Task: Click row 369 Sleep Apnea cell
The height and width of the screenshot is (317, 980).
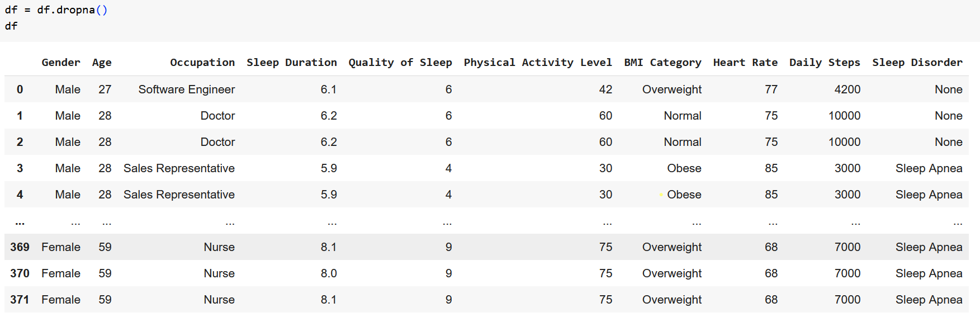Action: coord(929,247)
